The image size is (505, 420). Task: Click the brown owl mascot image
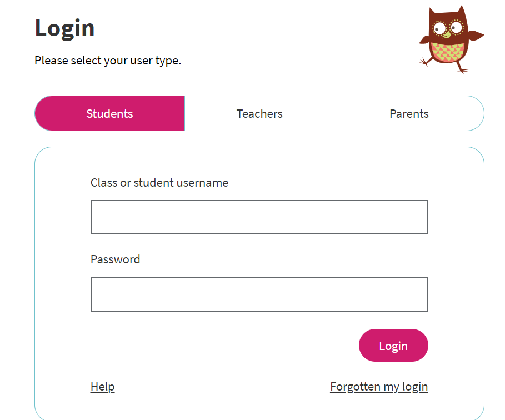click(451, 39)
